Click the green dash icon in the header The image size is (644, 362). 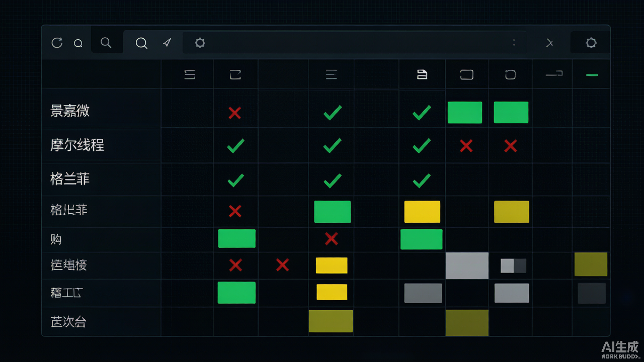coord(592,75)
